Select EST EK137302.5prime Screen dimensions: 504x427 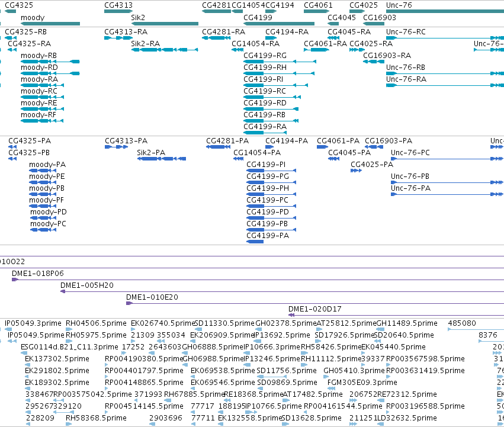[27, 365]
